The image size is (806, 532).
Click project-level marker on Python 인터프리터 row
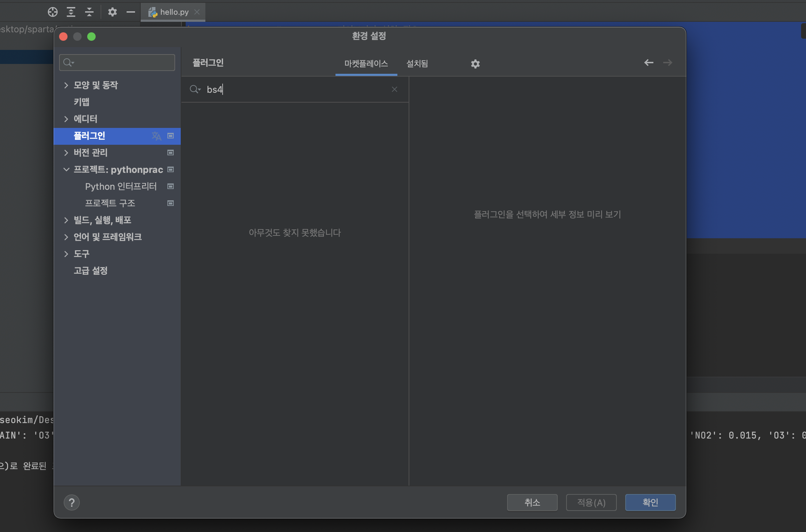[x=171, y=186]
